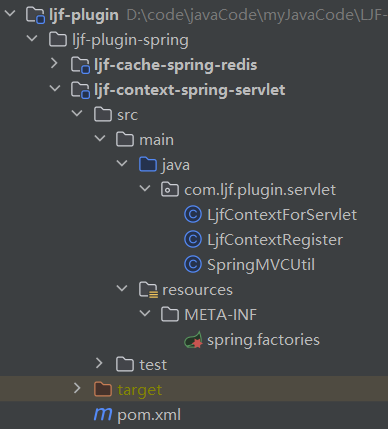Click the blue java source folder icon
388x429 pixels.
click(148, 165)
